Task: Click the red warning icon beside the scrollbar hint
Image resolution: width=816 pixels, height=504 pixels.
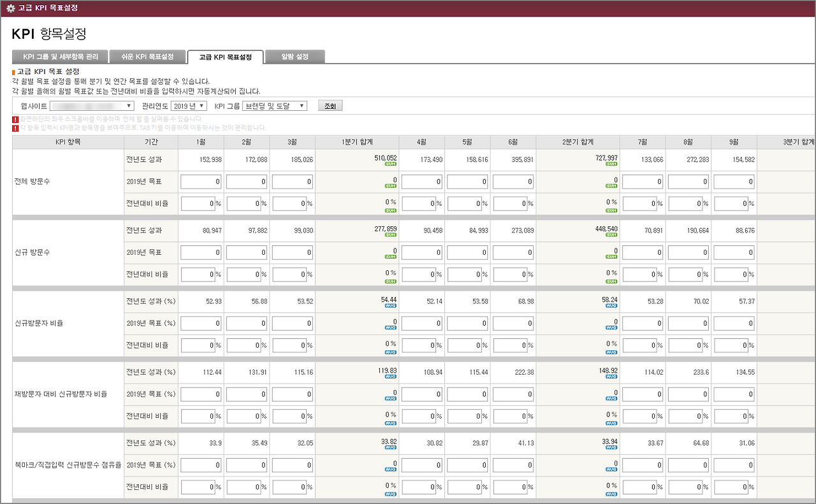Action: click(x=15, y=119)
